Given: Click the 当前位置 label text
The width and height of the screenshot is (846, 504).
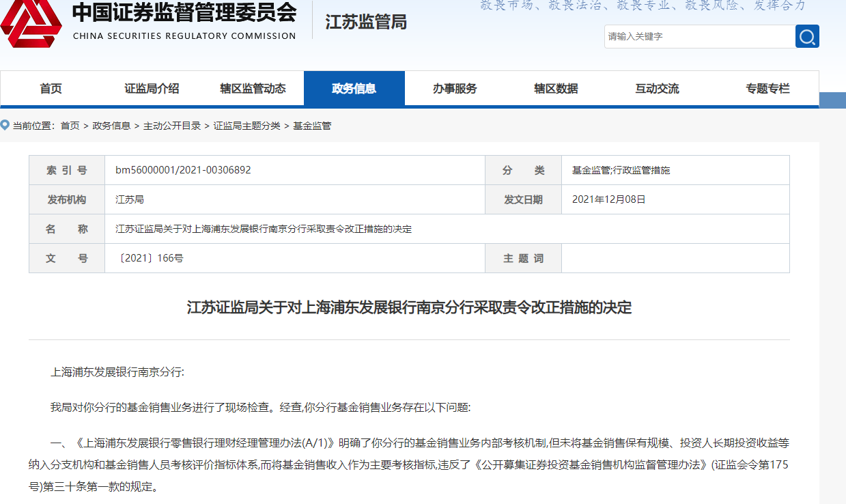Looking at the screenshot, I should pyautogui.click(x=33, y=126).
